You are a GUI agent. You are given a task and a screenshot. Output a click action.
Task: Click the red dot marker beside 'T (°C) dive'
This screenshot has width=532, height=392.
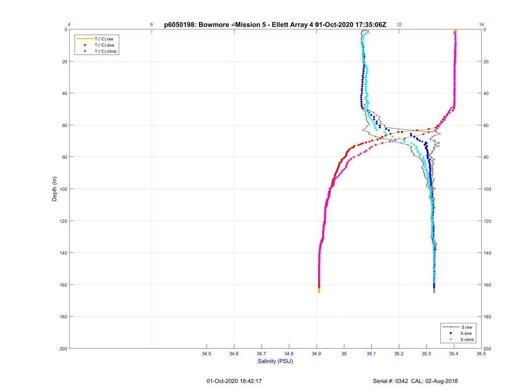pos(85,45)
